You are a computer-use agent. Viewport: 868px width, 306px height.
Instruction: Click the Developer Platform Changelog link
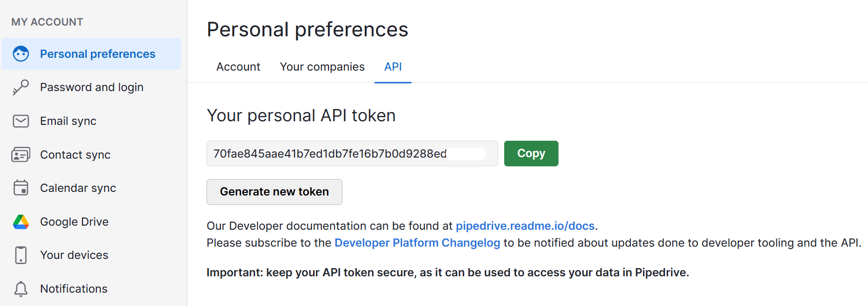click(x=417, y=243)
